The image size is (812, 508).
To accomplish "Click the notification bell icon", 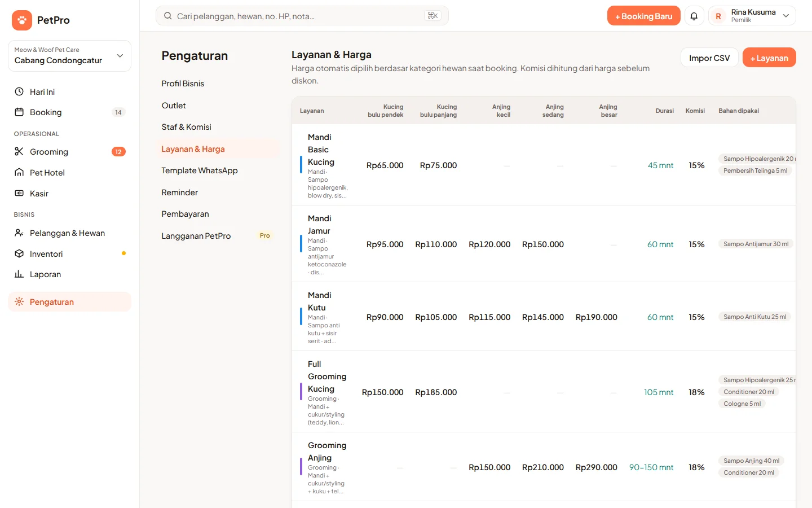I will pos(694,16).
